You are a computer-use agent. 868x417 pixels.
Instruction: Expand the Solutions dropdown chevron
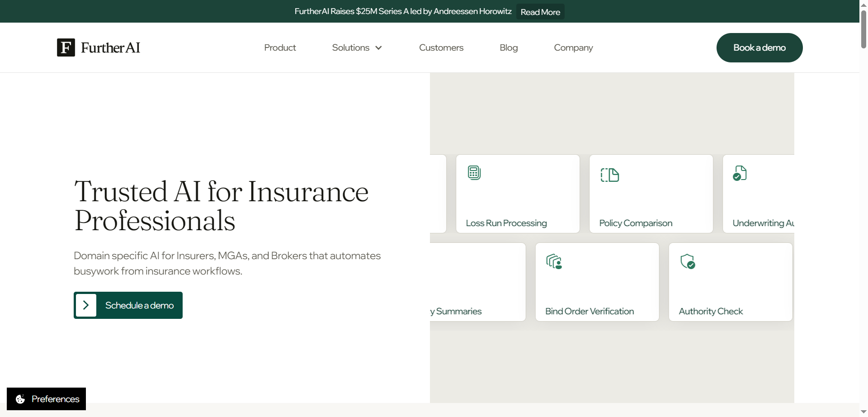tap(378, 48)
